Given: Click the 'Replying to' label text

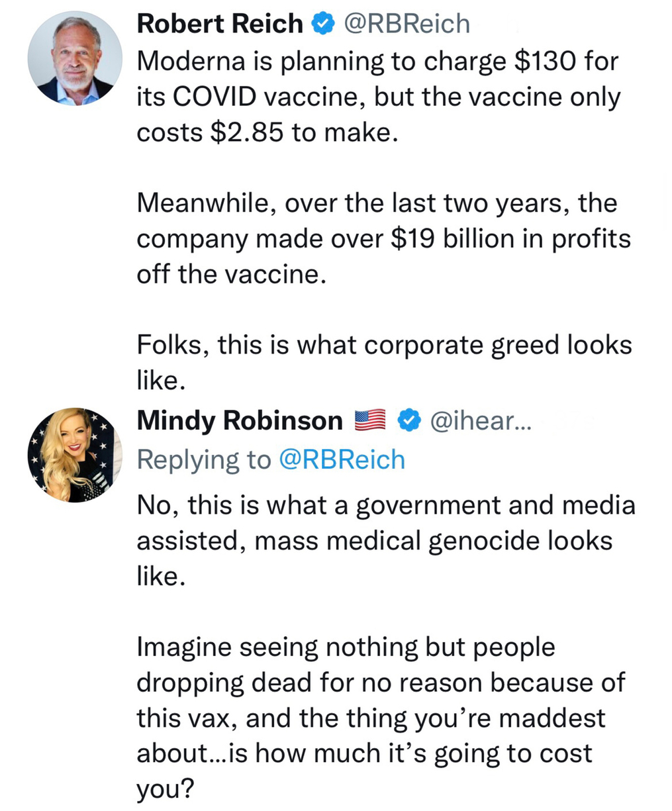Looking at the screenshot, I should [x=204, y=459].
